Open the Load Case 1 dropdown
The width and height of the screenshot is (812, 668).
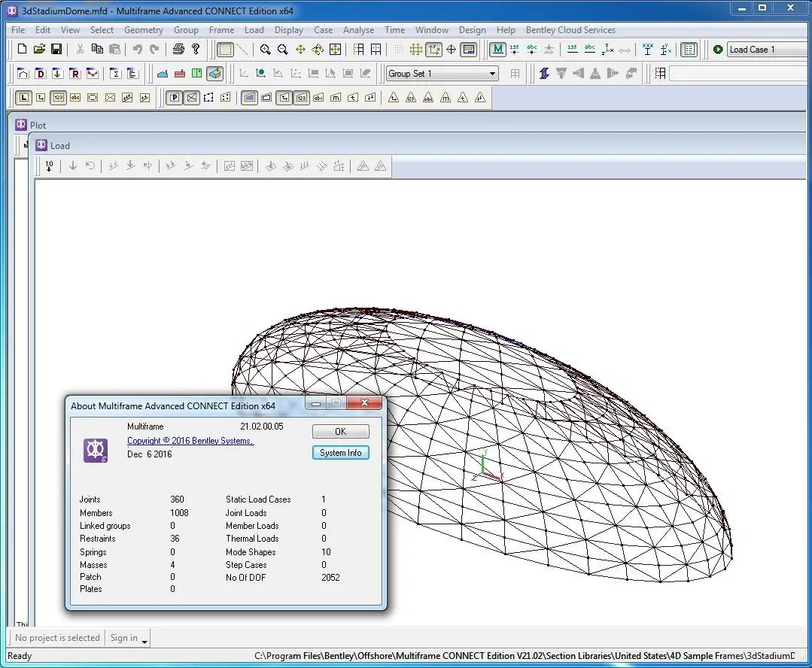pyautogui.click(x=768, y=50)
